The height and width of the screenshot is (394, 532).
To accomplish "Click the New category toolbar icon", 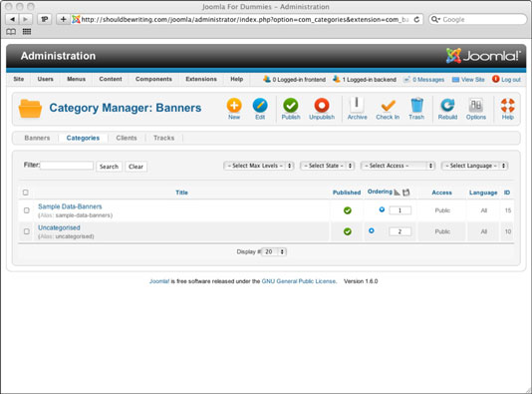I will (234, 106).
